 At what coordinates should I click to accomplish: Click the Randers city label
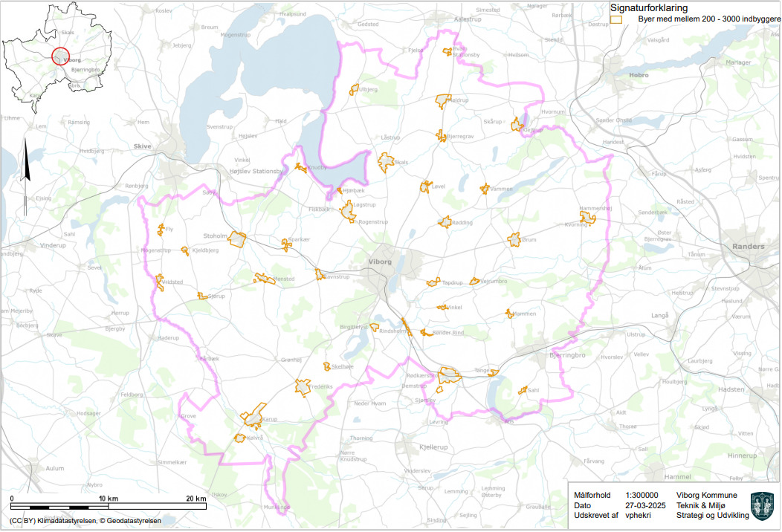[x=748, y=246]
